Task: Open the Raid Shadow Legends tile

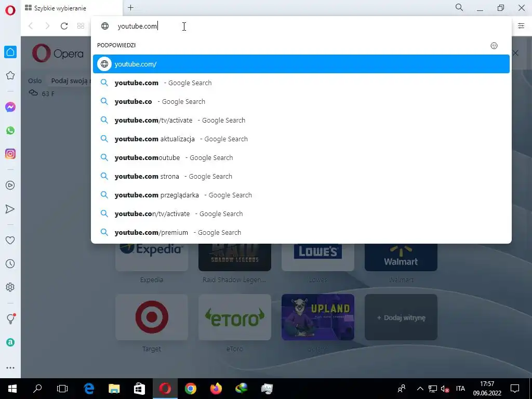Action: 235,257
